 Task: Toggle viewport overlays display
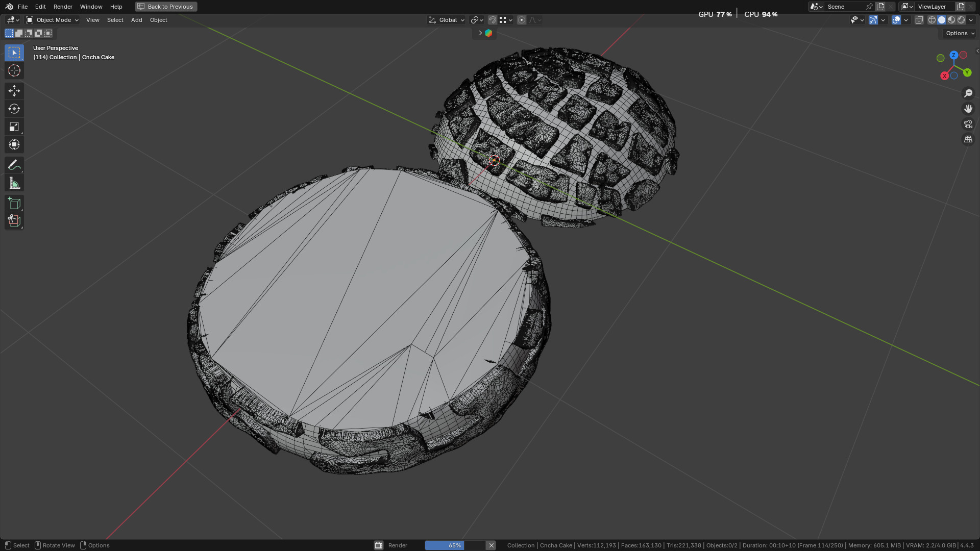[896, 20]
